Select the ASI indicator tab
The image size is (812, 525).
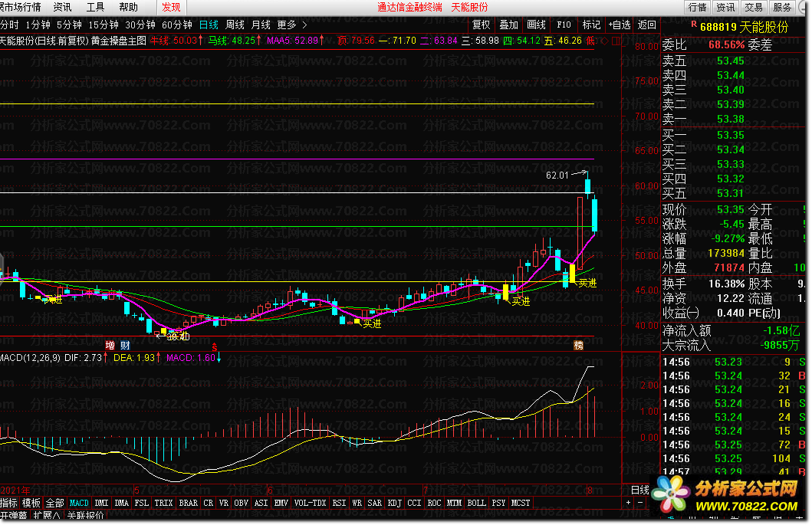261,503
